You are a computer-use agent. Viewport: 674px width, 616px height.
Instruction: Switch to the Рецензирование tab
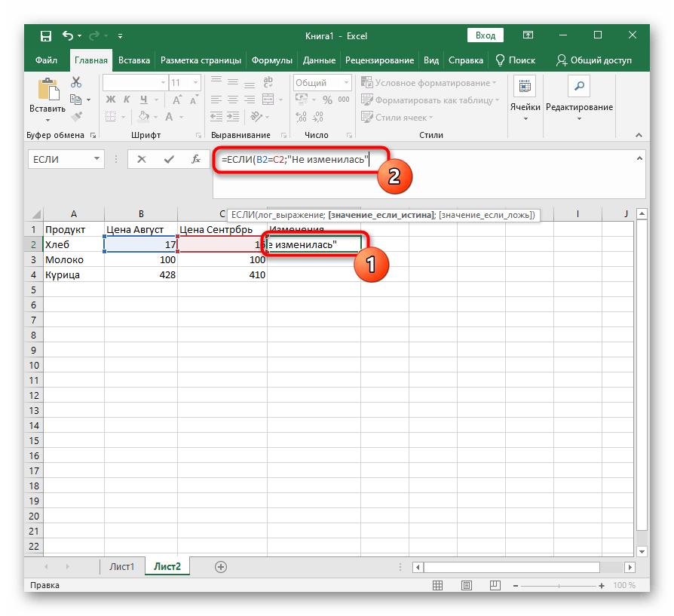[x=379, y=60]
